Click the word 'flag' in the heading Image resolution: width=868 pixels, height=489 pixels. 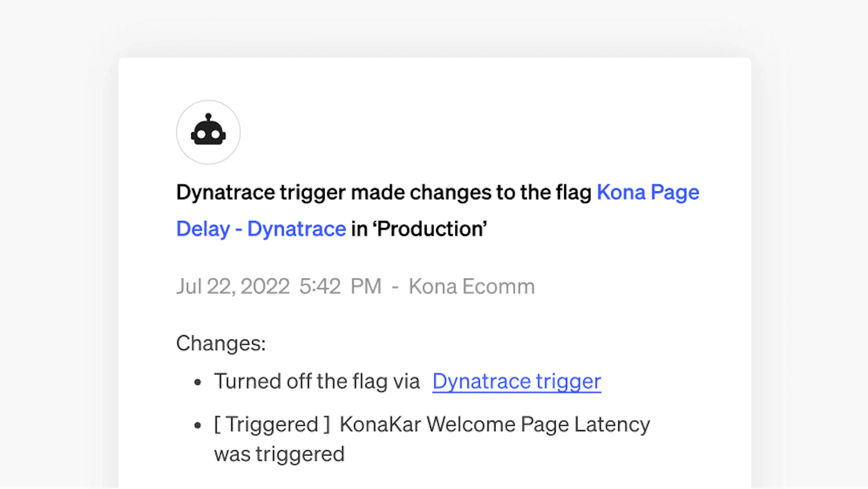coord(573,192)
